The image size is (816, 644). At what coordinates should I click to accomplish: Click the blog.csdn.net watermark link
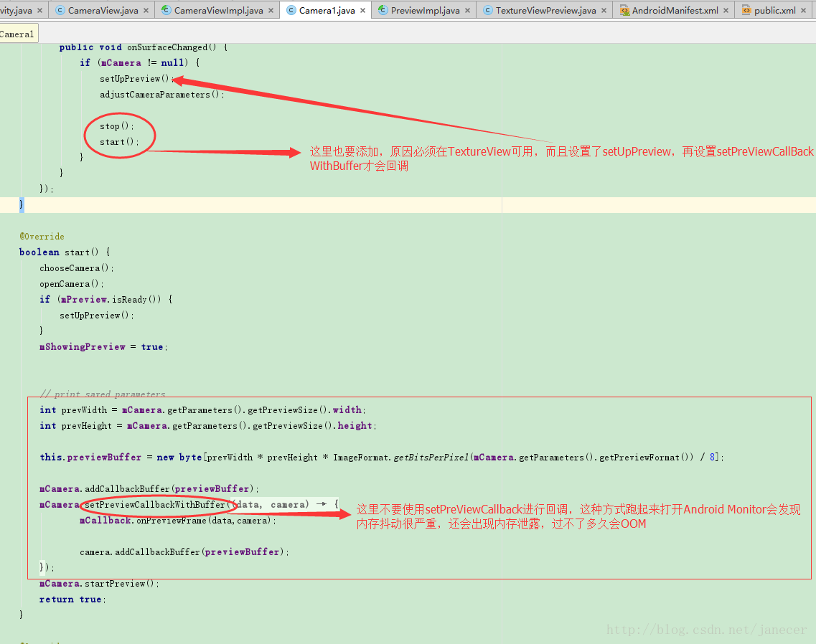pyautogui.click(x=706, y=629)
